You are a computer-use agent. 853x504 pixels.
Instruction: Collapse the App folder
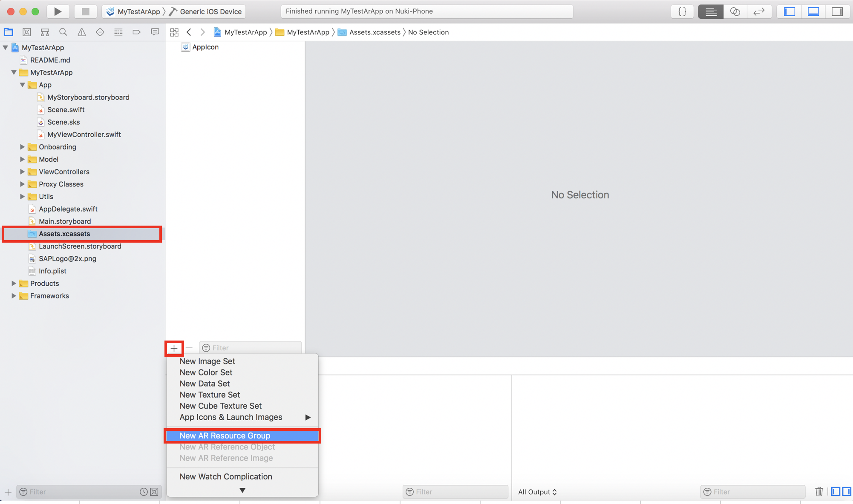tap(22, 85)
